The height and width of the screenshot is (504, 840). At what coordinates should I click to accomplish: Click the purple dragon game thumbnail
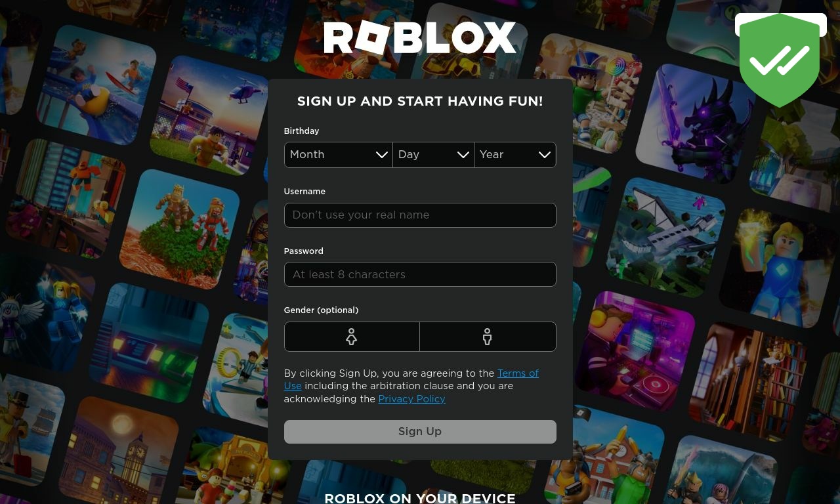696,124
